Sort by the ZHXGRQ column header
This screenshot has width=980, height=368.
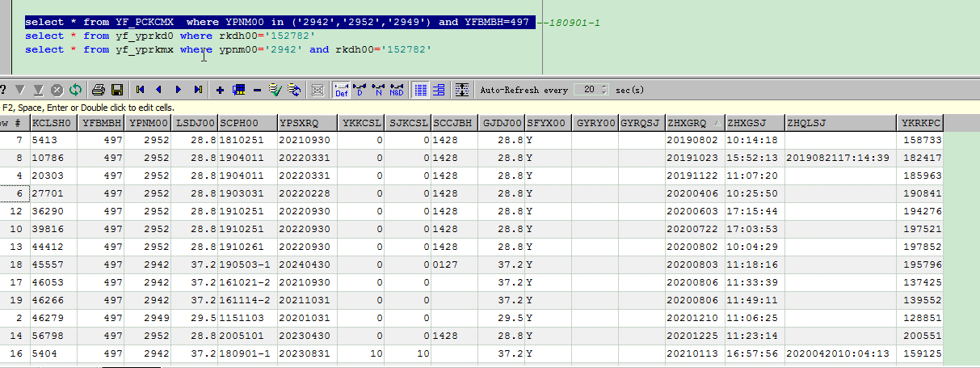(693, 123)
